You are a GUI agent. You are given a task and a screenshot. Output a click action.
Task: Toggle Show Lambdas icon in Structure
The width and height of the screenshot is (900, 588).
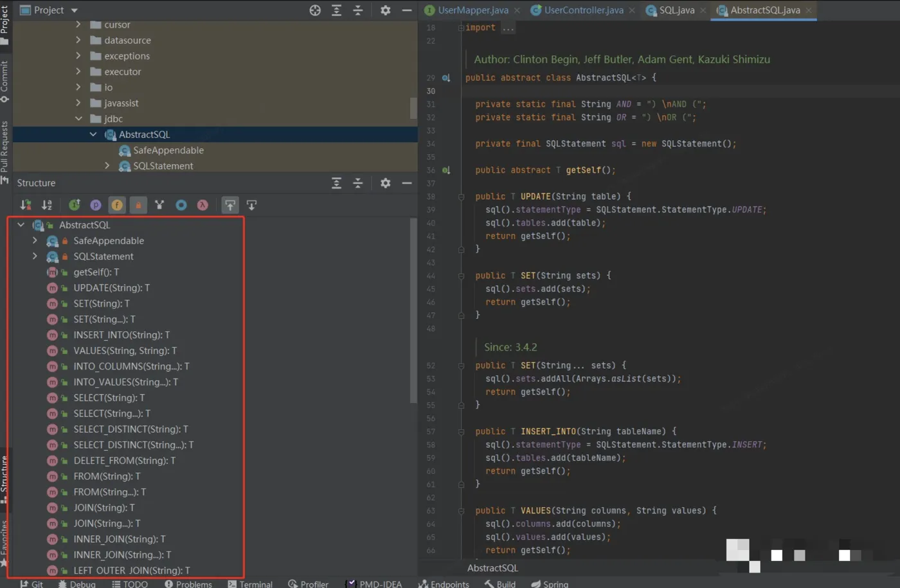203,205
